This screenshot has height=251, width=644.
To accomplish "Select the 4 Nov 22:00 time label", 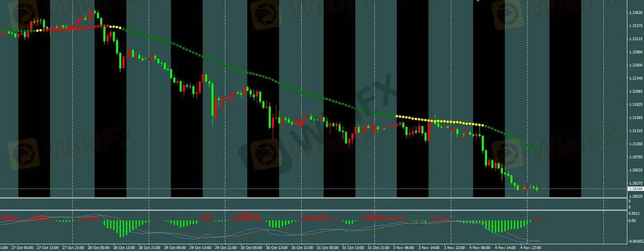I will point(530,248).
